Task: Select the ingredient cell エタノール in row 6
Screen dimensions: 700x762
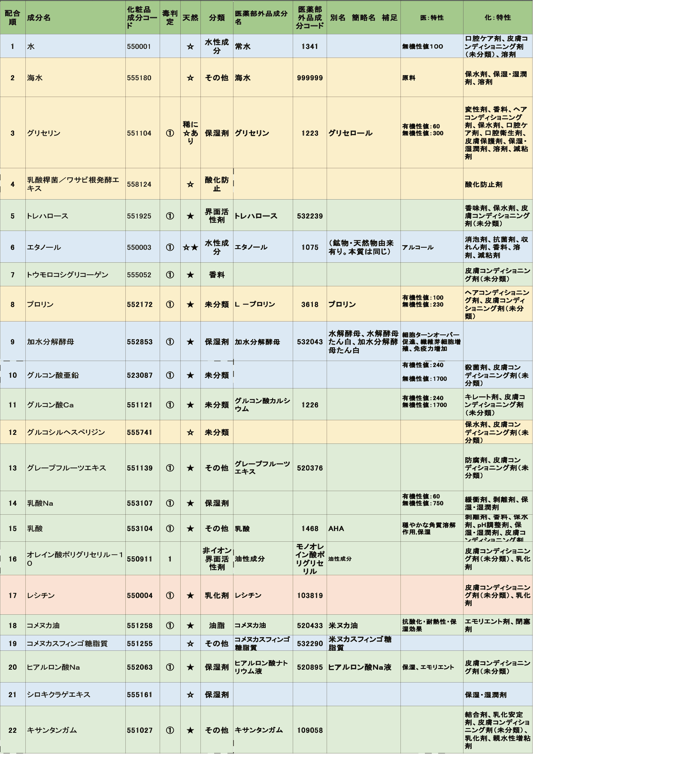Action: click(76, 247)
